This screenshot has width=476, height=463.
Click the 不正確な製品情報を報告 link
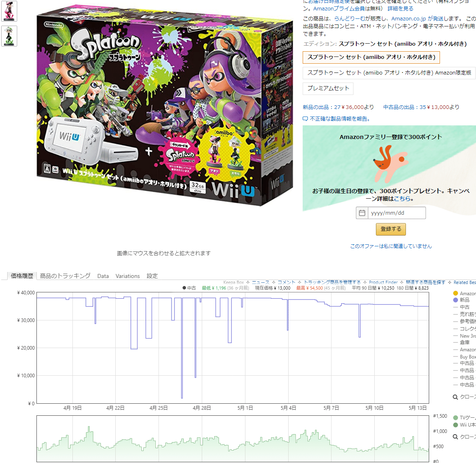340,119
